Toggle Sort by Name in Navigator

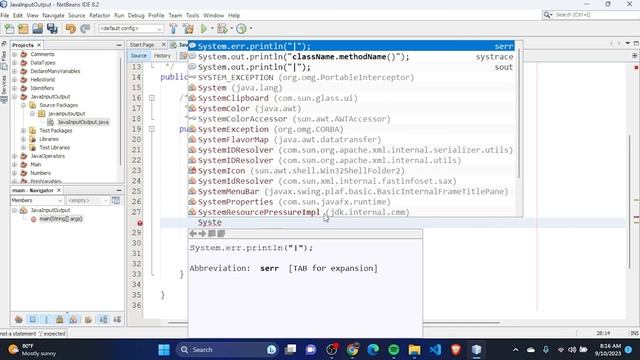click(103, 320)
